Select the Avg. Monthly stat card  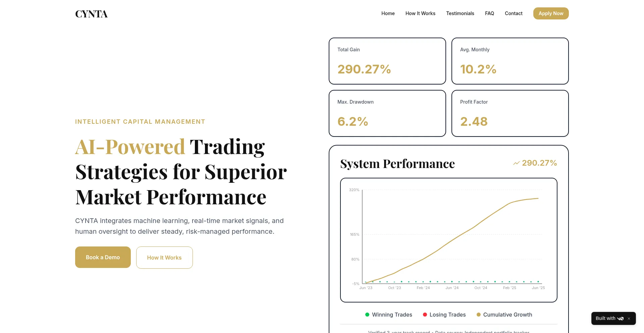510,61
